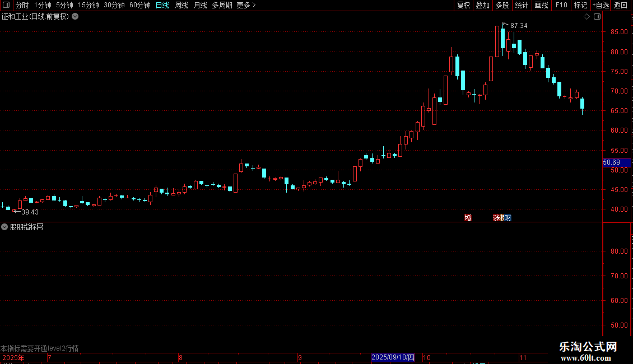The height and width of the screenshot is (364, 633).
Task: Open the 征和工业 chart settings dropdown
Action: pyautogui.click(x=75, y=17)
